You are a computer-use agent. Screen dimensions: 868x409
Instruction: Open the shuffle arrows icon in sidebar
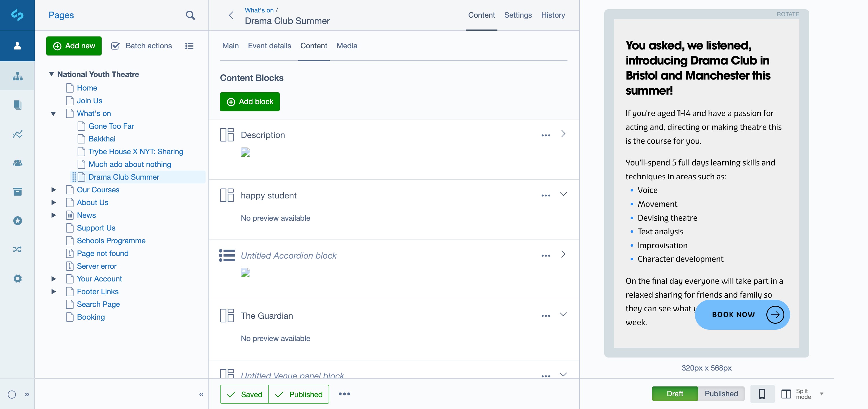point(18,249)
